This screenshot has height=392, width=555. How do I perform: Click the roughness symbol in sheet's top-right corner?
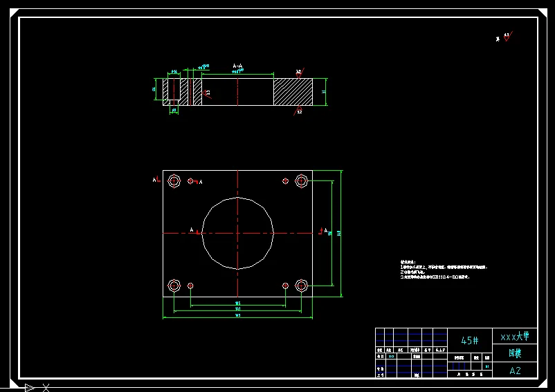(x=507, y=37)
